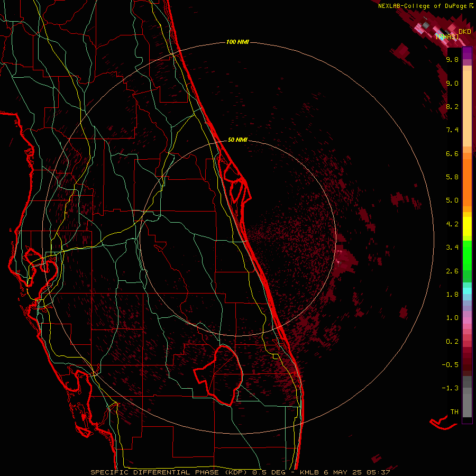Click the "[PHAS]" label above the color bar

(x=447, y=36)
